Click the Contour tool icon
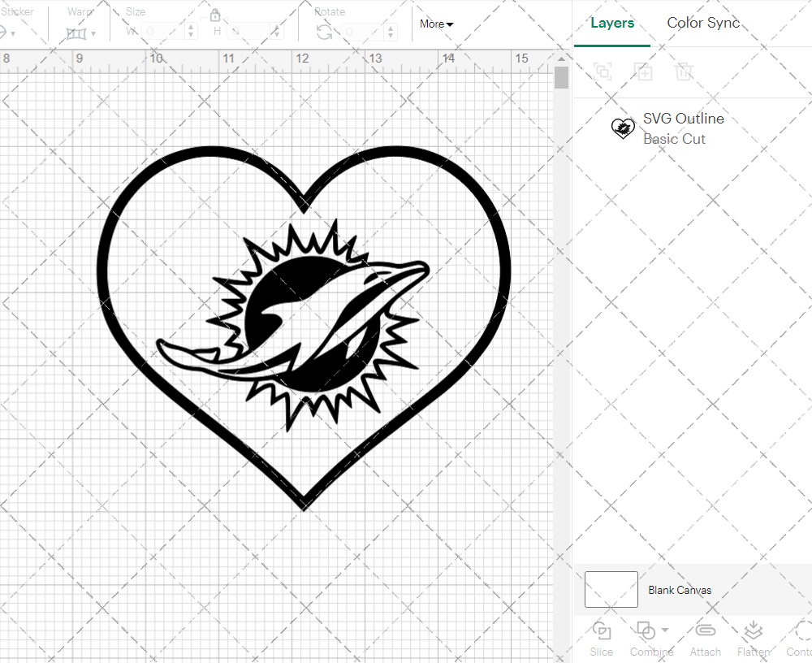Viewport: 812px width, 663px height. 803,630
